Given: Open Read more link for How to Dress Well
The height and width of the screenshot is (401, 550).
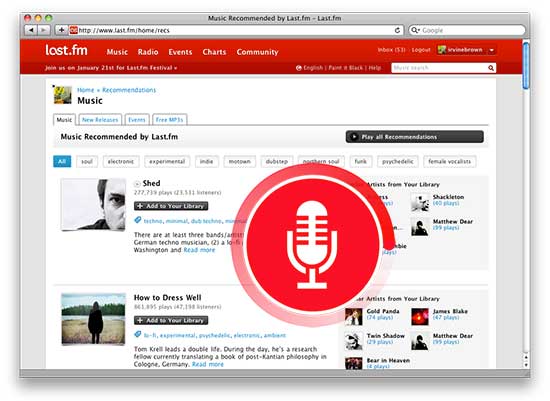Looking at the screenshot, I should coord(208,364).
